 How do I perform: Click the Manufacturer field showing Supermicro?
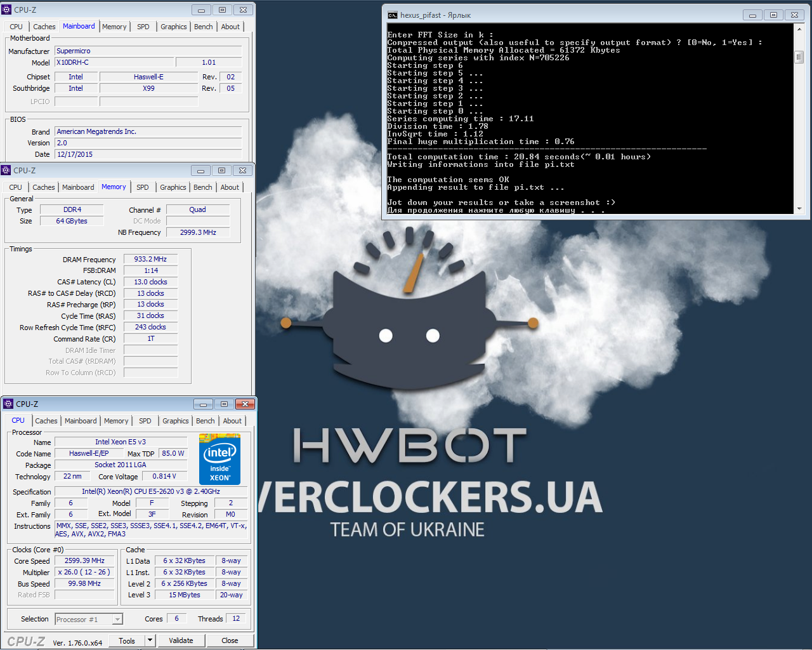tap(148, 51)
